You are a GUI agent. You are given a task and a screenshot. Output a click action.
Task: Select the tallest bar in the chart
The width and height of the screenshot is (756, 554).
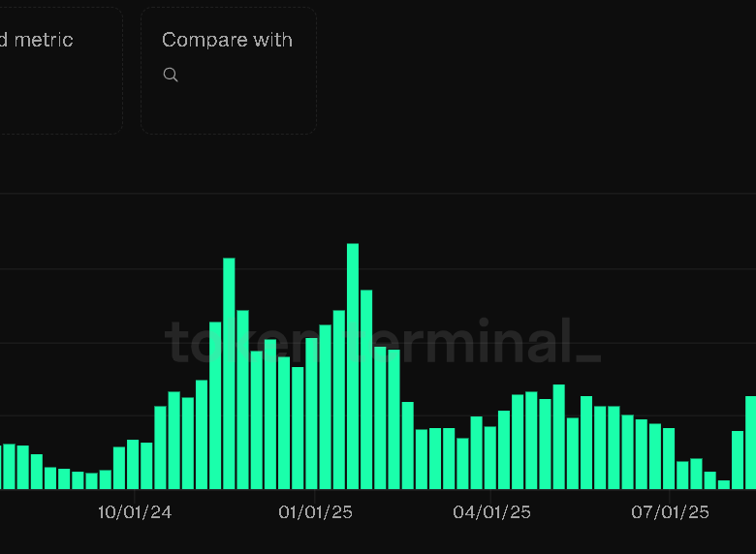(x=353, y=366)
